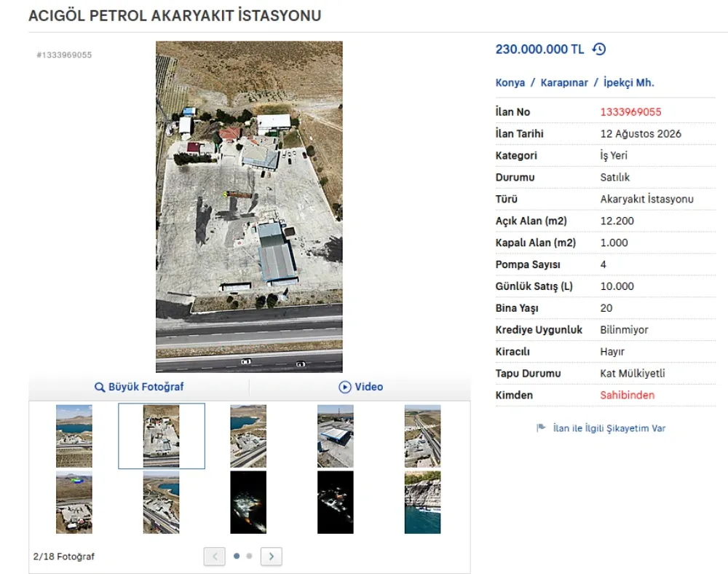
Task: Select the first night-view thumbnail
Action: pos(248,503)
